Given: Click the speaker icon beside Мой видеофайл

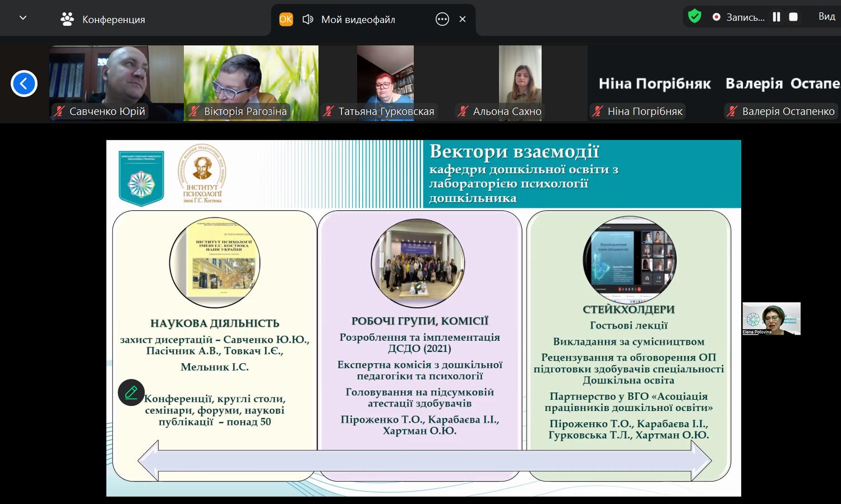Looking at the screenshot, I should coord(307,20).
